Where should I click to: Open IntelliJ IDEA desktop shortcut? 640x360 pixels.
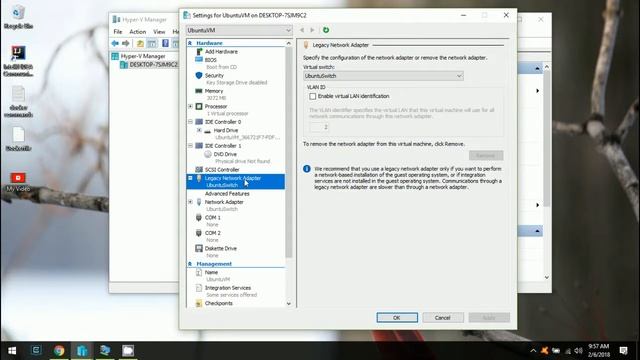click(18, 61)
